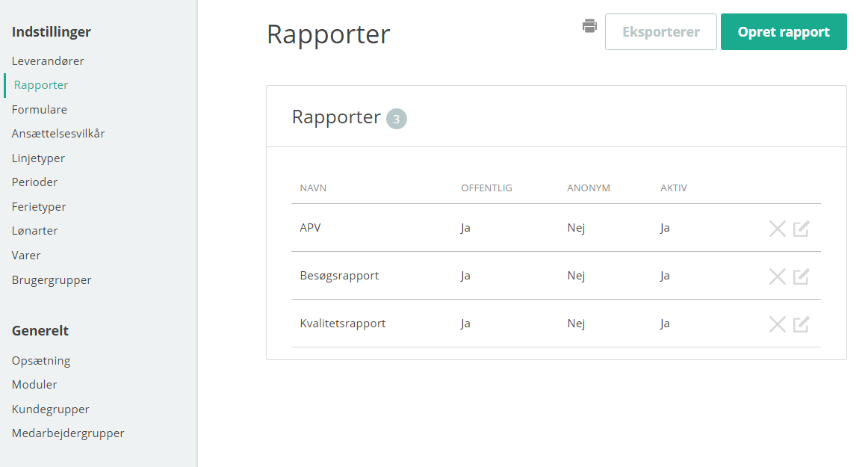
Task: Edit the Besøgsrapport report
Action: 801,276
